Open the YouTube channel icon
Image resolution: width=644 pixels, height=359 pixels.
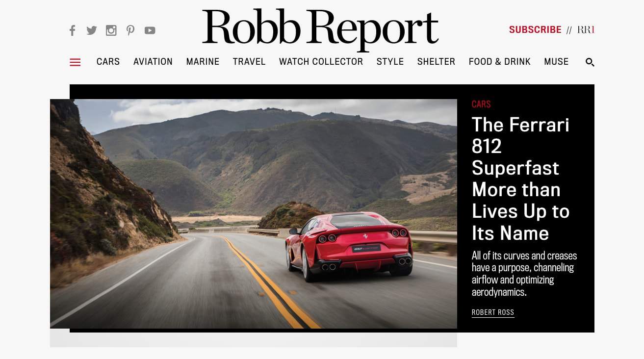pos(150,30)
